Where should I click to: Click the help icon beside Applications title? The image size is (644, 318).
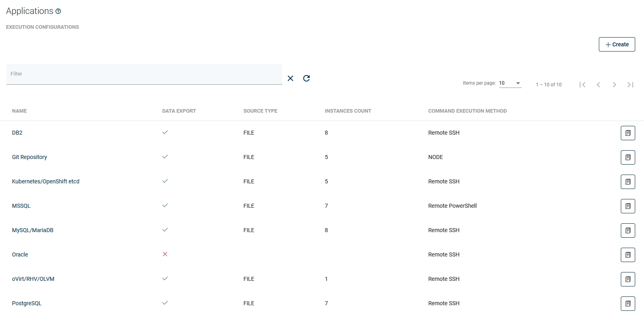[x=58, y=11]
